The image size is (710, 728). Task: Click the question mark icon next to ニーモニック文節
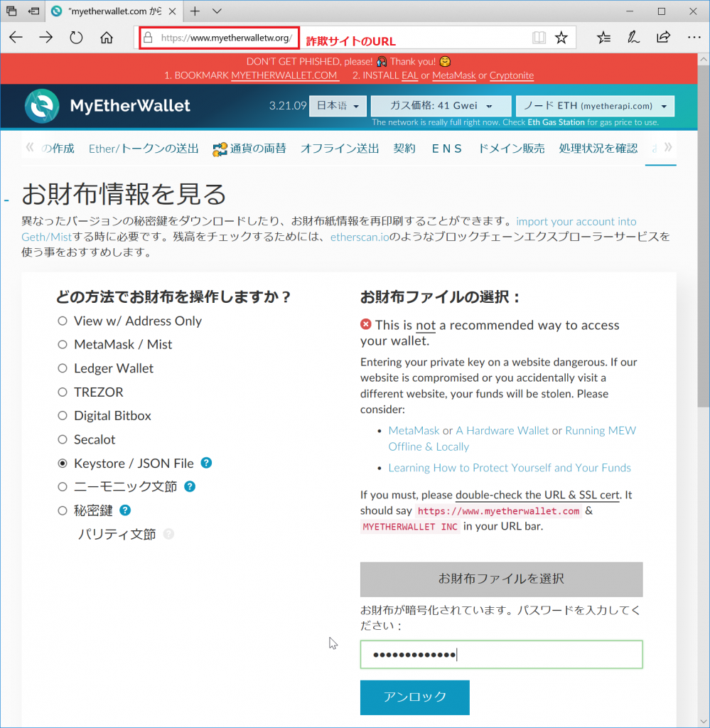click(190, 487)
